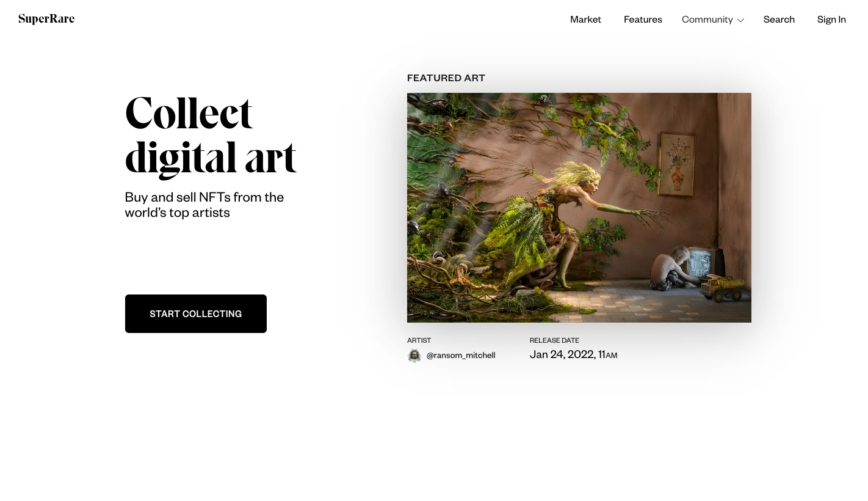868x501 pixels.
Task: Open Search from the navigation bar
Action: pyautogui.click(x=779, y=19)
